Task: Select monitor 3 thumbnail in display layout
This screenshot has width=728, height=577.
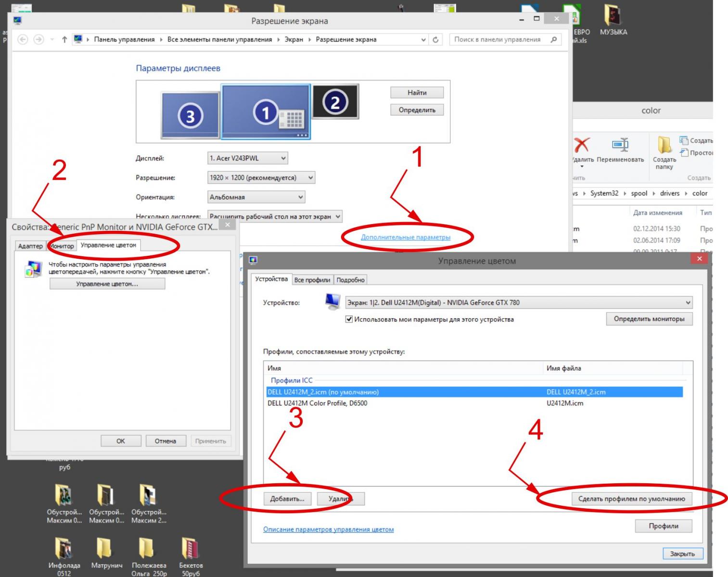Action: click(x=190, y=115)
